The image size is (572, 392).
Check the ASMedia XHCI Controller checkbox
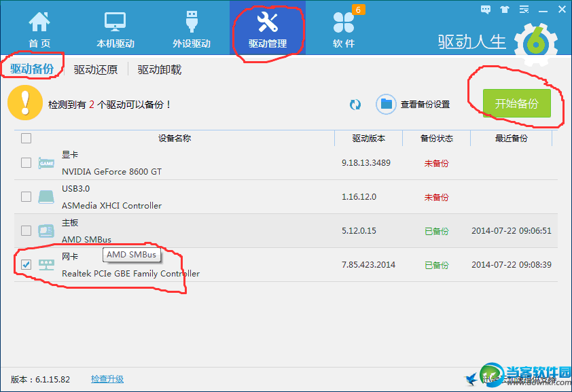point(26,196)
